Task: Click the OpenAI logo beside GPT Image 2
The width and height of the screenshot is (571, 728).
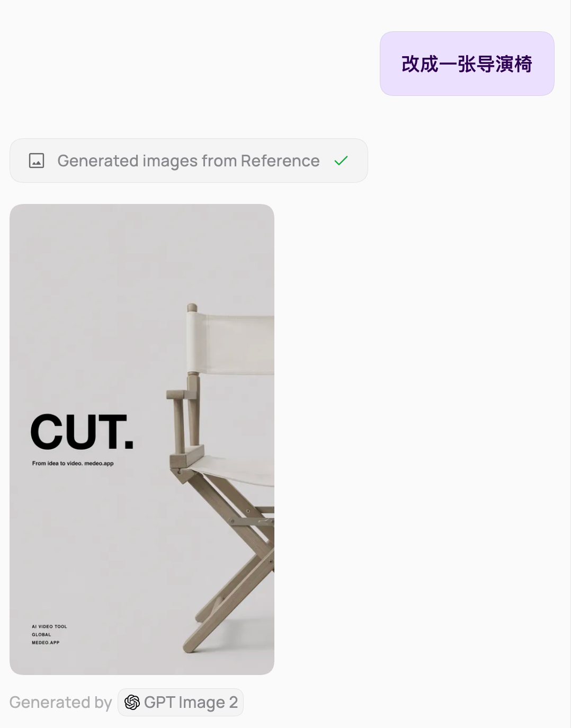Action: 132,702
